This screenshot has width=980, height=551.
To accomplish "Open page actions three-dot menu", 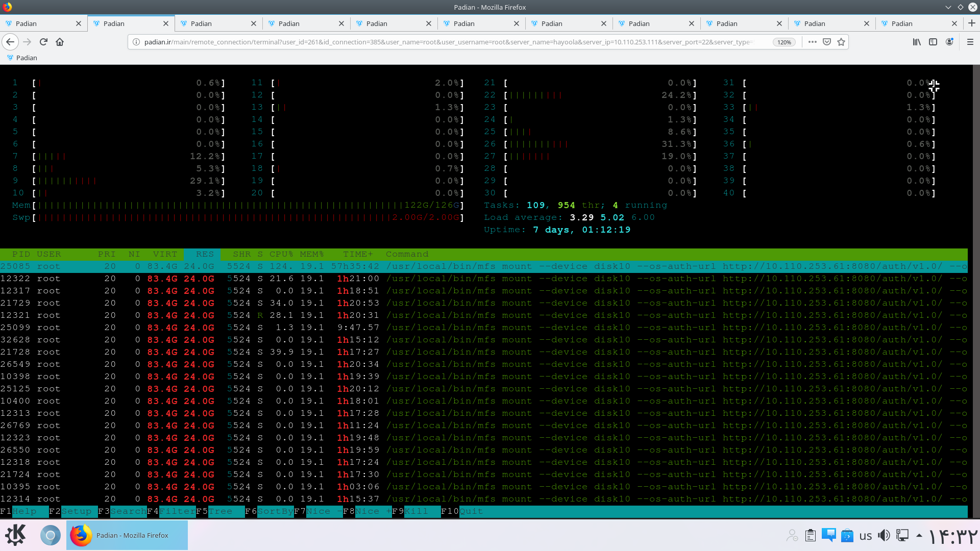I will click(x=813, y=42).
